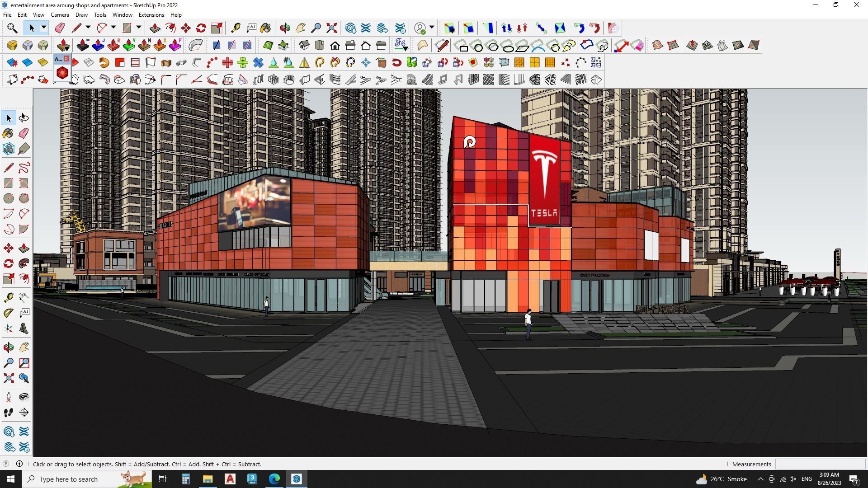This screenshot has width=868, height=488.
Task: Select the Rectangle tool in left toolbar
Action: pyautogui.click(x=9, y=183)
